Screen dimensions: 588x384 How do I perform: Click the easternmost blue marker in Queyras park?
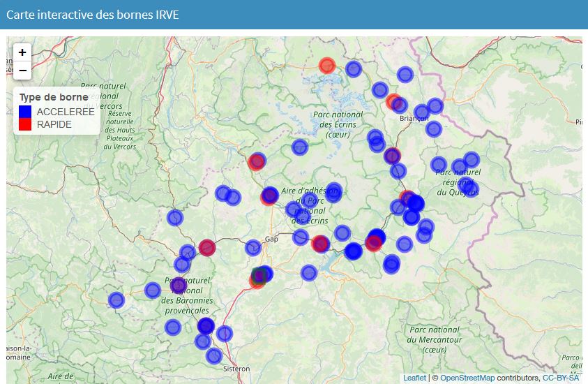pos(472,187)
